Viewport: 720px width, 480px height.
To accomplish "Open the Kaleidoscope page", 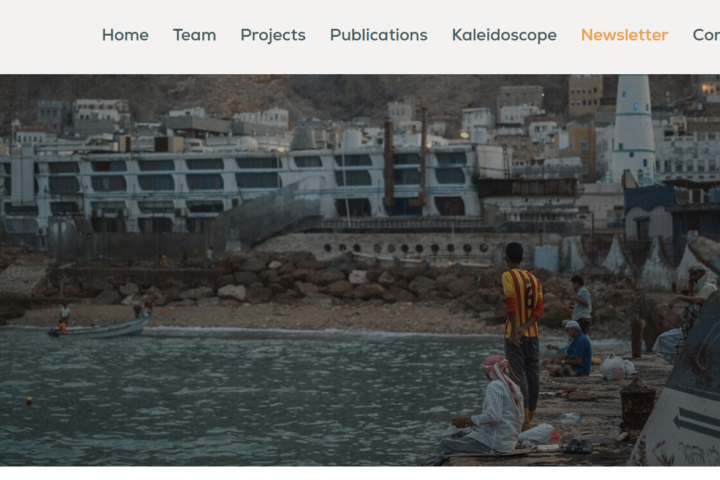I will pos(504,35).
